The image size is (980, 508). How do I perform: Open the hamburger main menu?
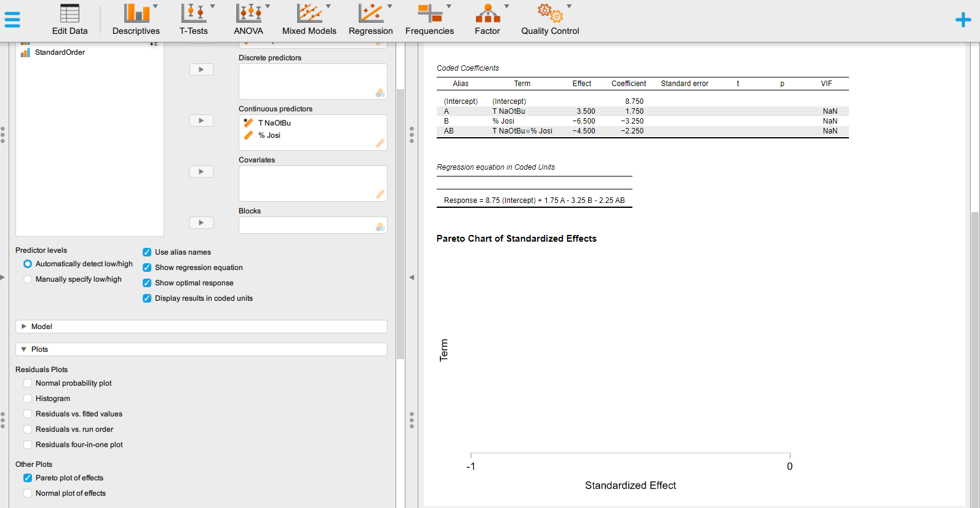pos(12,20)
